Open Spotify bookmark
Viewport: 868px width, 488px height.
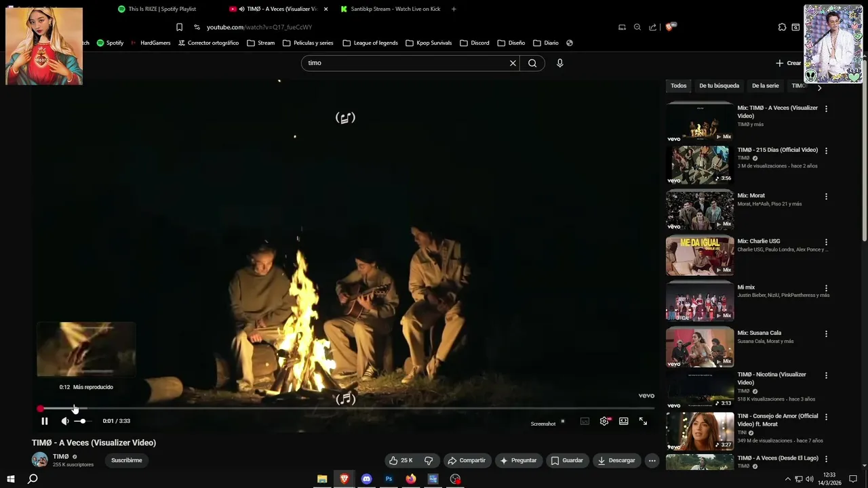pyautogui.click(x=110, y=43)
